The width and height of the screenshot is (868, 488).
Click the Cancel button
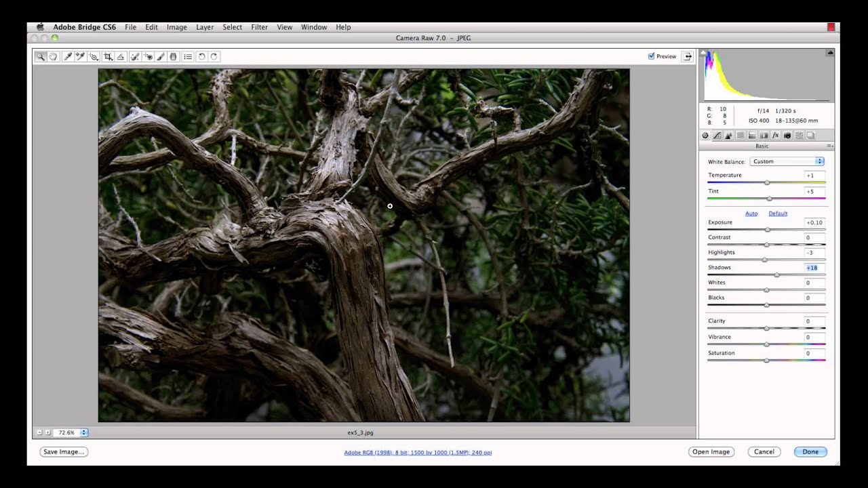tap(764, 451)
